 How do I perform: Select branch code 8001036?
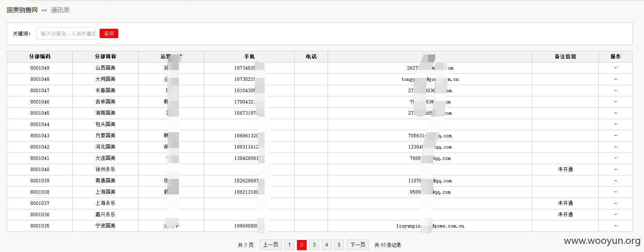coord(40,214)
